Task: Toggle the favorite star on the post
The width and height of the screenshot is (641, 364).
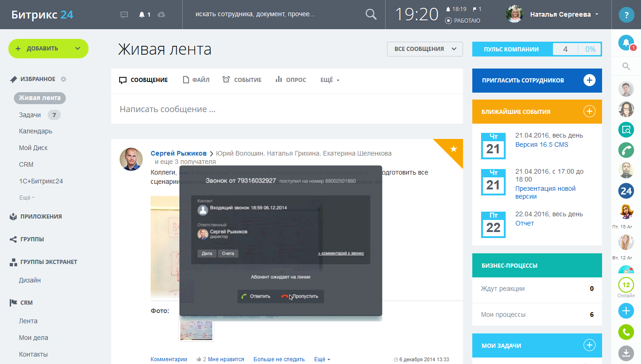Action: pos(454,149)
